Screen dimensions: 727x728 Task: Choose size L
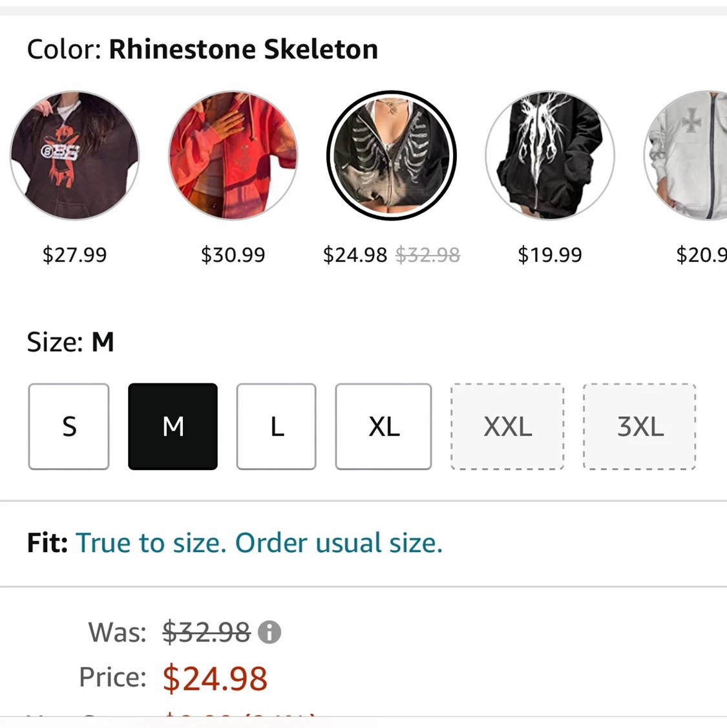(x=277, y=427)
